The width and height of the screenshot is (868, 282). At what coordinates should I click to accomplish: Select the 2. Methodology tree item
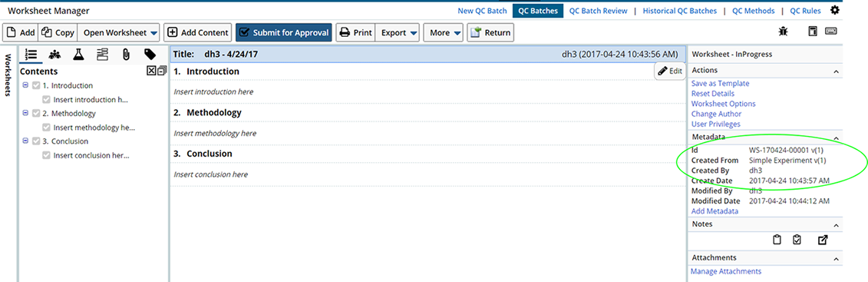coord(68,113)
